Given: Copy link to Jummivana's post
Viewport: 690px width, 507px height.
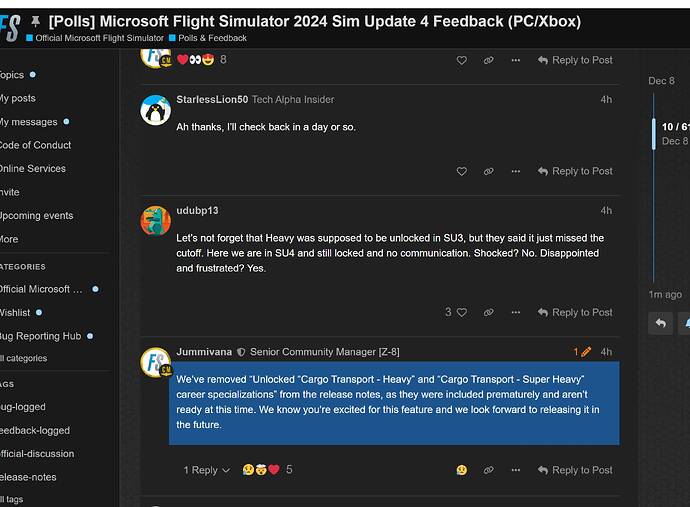Looking at the screenshot, I should point(489,470).
